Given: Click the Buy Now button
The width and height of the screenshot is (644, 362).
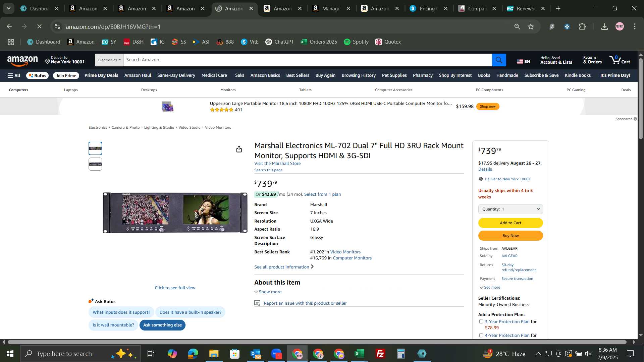Looking at the screenshot, I should click(511, 236).
